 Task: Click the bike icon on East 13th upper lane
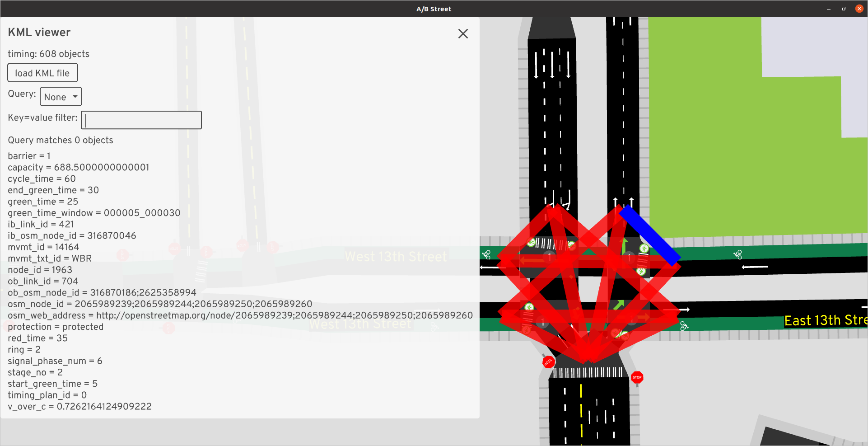click(738, 255)
